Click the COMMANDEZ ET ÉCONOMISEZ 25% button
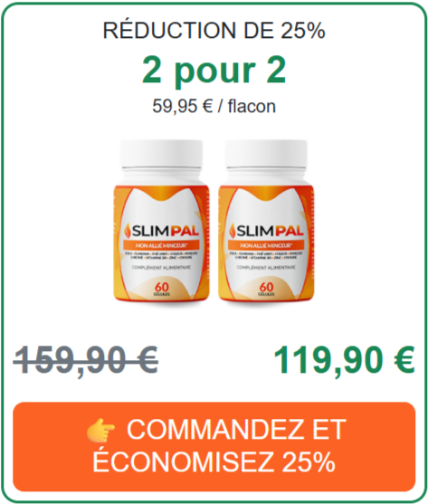 pos(214,446)
